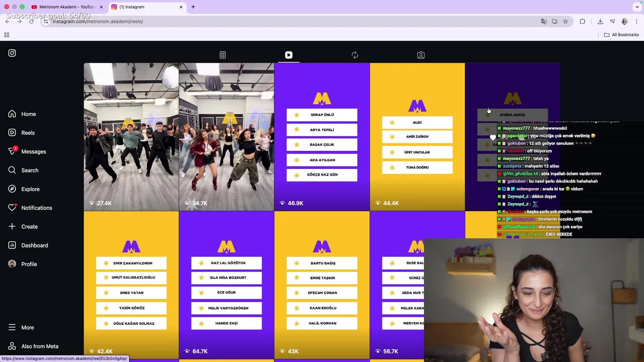The height and width of the screenshot is (362, 644).
Task: Click the address bar URL
Action: [x=98, y=22]
